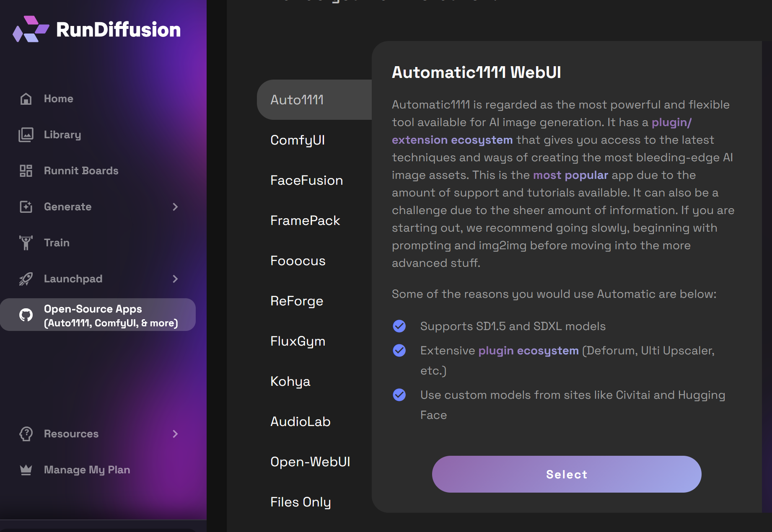Open the Kohya tab
The height and width of the screenshot is (532, 772).
pyautogui.click(x=290, y=381)
